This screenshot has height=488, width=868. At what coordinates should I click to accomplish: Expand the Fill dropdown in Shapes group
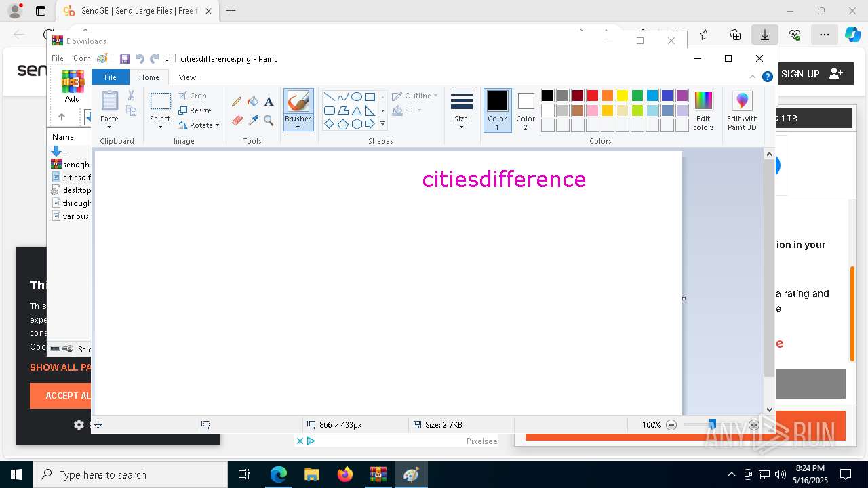pyautogui.click(x=419, y=110)
